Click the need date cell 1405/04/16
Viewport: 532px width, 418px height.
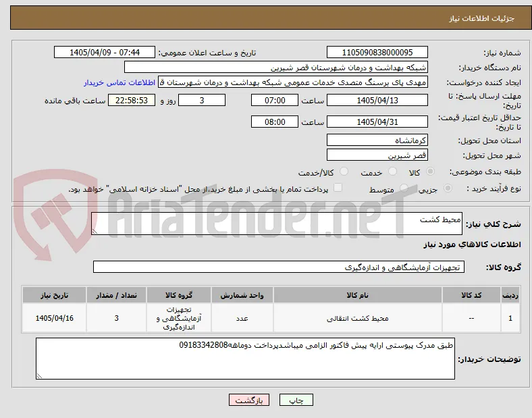pos(54,318)
